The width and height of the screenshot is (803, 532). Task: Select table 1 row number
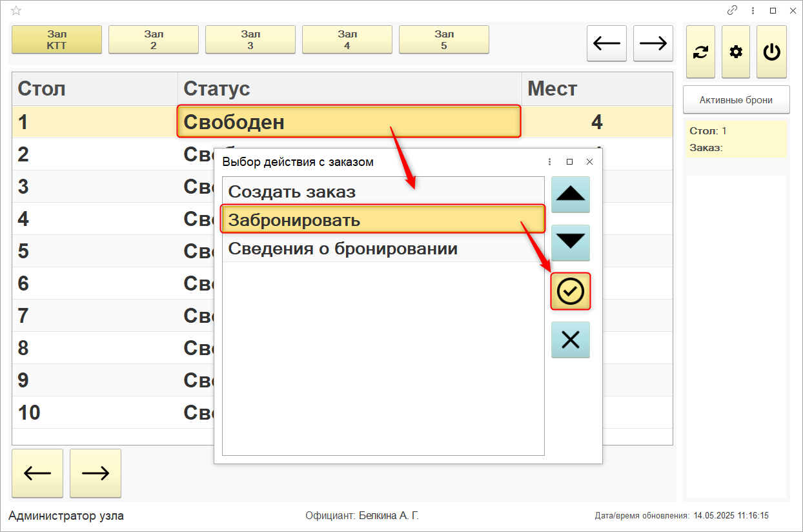[x=23, y=121]
